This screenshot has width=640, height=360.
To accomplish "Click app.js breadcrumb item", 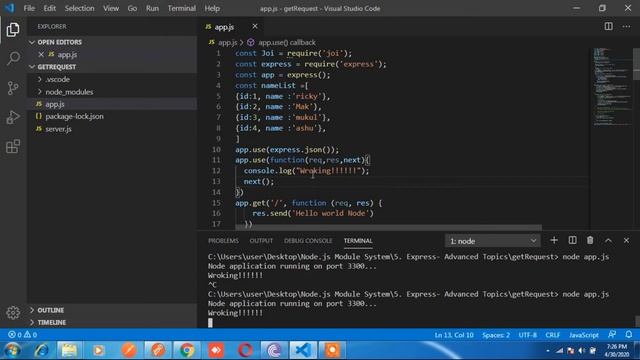I will point(223,42).
